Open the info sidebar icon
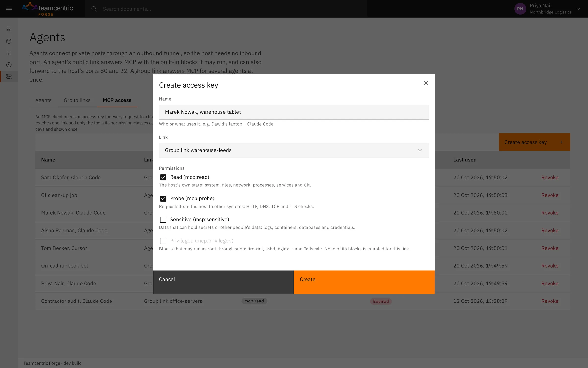The width and height of the screenshot is (588, 368). pos(9,65)
